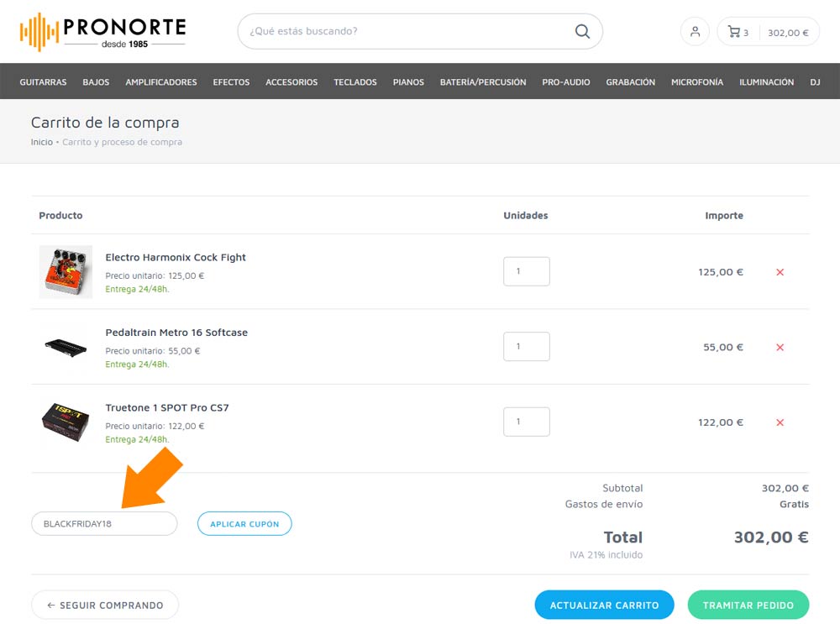Open Pedaltrain Metro 16 Softcase product link

(x=176, y=333)
